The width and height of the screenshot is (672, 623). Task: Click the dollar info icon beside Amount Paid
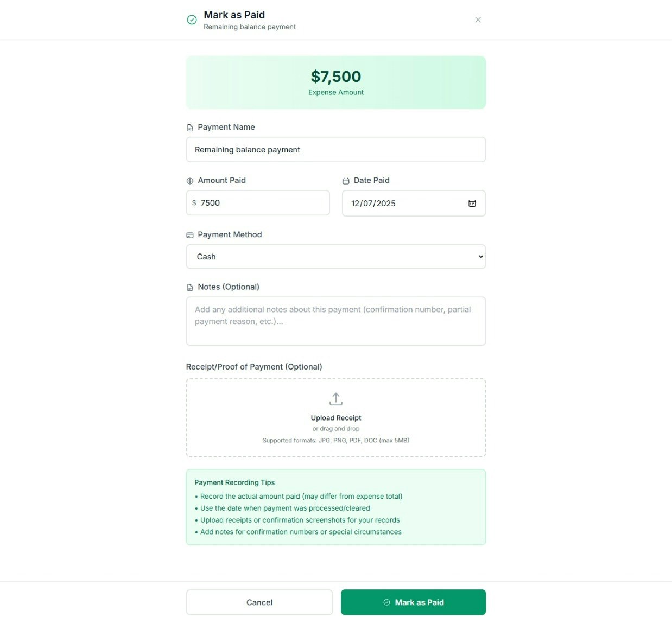click(x=189, y=180)
